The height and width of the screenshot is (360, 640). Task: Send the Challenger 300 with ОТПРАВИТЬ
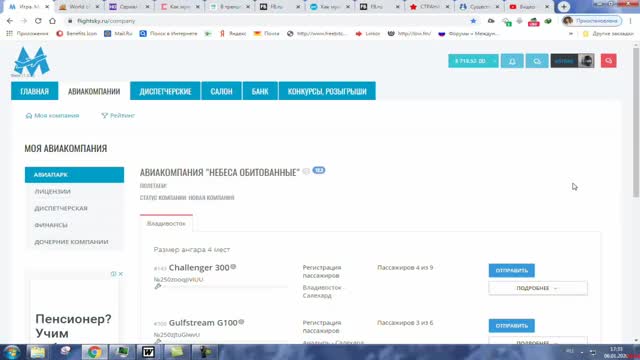tap(511, 270)
